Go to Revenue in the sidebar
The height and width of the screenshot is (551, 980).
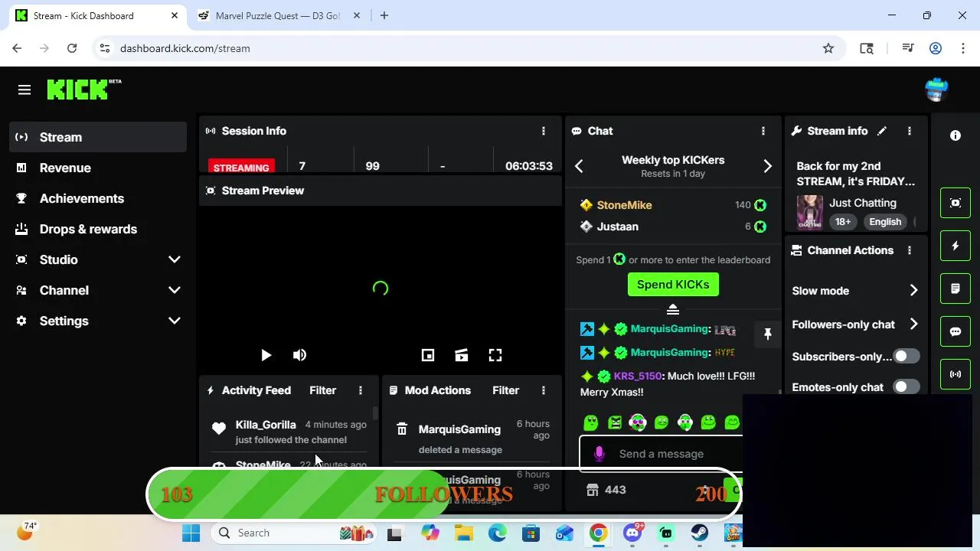[x=98, y=168]
